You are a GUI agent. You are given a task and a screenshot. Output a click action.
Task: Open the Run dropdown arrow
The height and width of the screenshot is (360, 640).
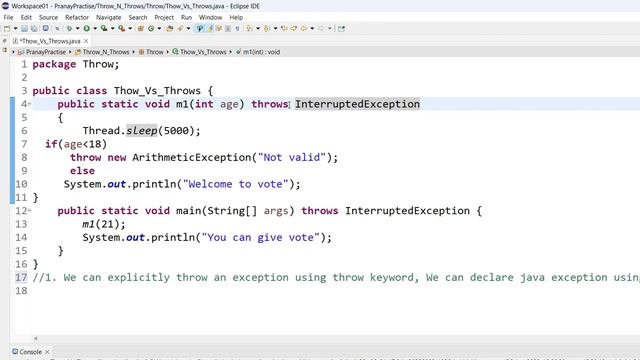click(x=95, y=29)
